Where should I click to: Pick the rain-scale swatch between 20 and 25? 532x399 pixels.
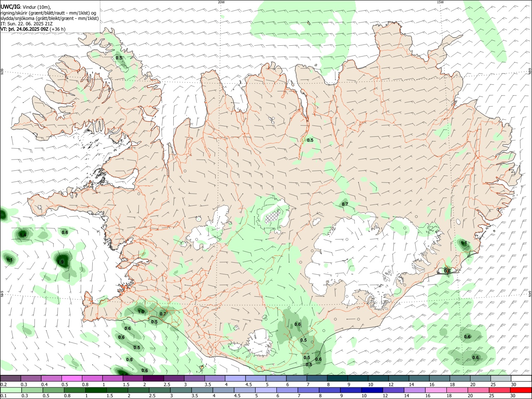click(478, 390)
